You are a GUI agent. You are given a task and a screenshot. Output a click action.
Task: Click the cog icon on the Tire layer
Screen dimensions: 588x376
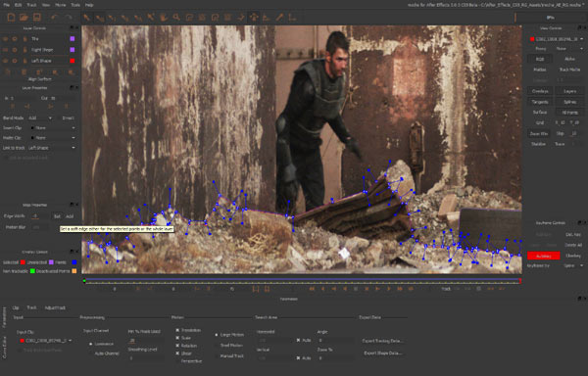click(15, 39)
